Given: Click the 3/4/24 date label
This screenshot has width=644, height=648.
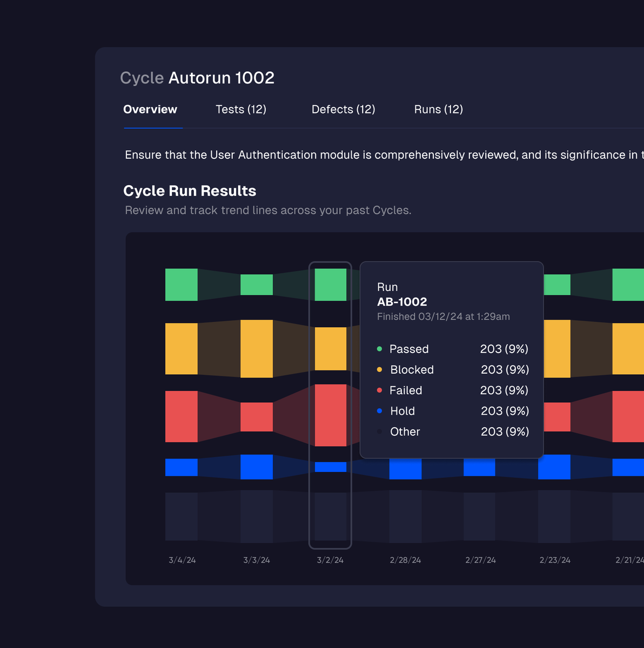Looking at the screenshot, I should coord(182,560).
